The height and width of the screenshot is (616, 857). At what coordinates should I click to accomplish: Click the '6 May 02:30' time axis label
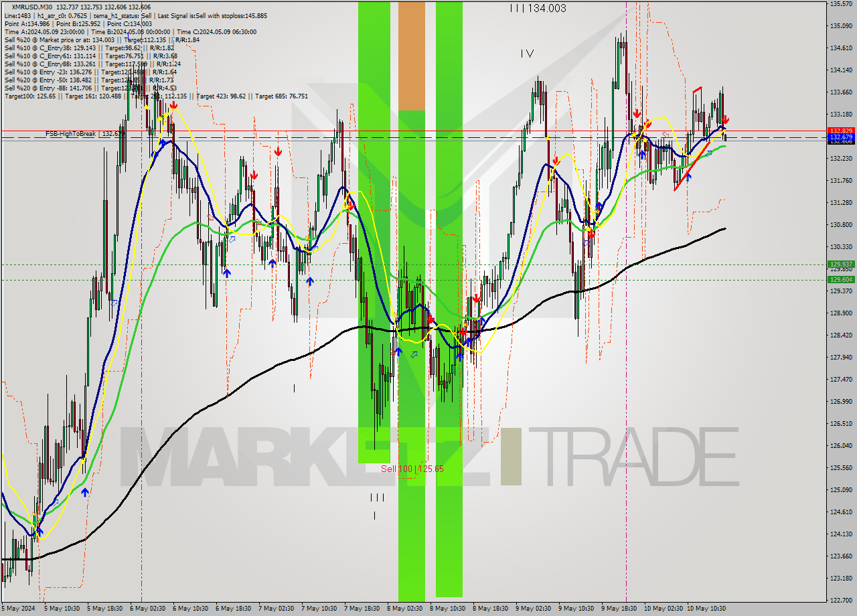tap(147, 609)
